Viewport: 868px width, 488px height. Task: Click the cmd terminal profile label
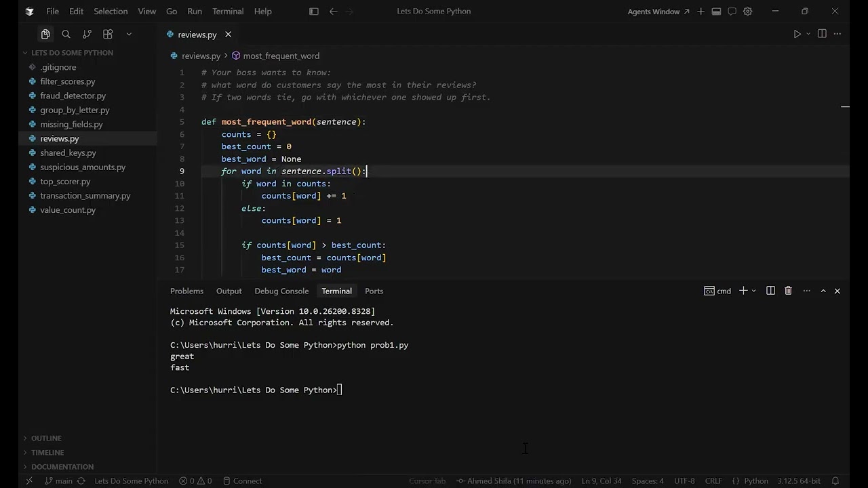(717, 291)
